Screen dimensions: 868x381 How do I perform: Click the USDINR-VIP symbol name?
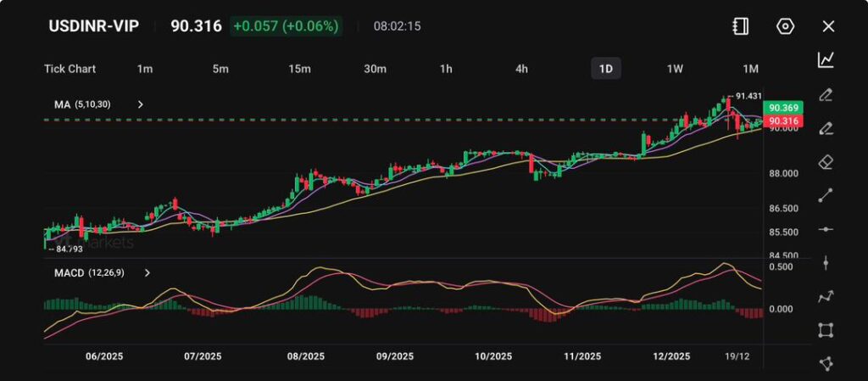pyautogui.click(x=95, y=26)
